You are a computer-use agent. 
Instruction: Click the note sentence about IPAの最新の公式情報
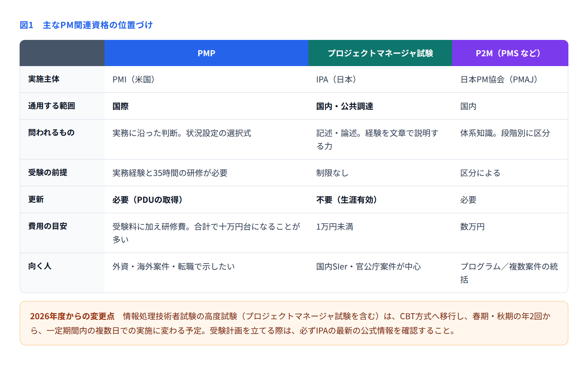pyautogui.click(x=333, y=331)
